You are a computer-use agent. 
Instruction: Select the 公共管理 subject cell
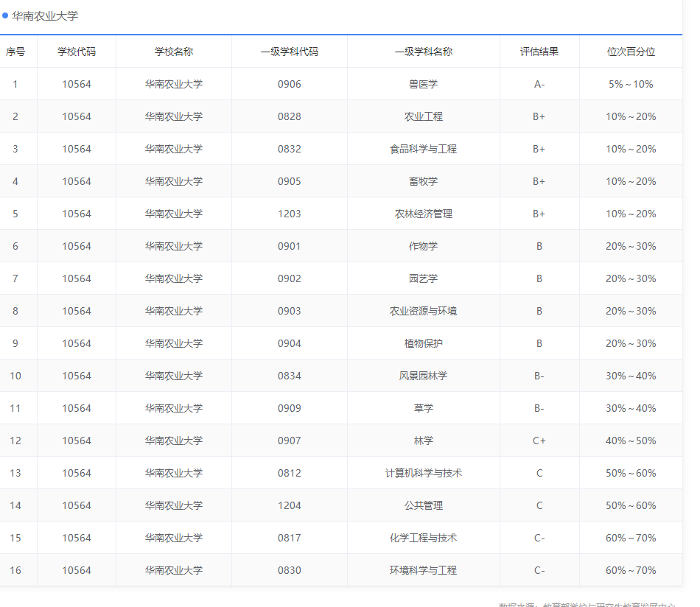424,505
